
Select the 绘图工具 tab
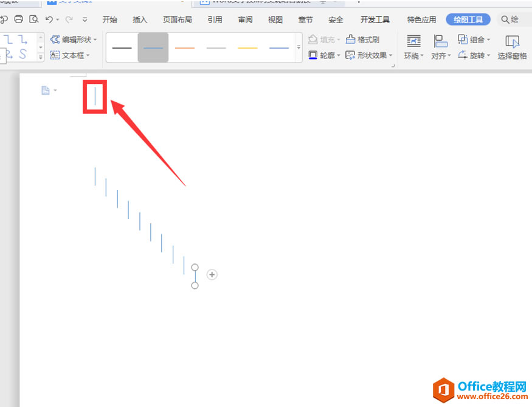pos(468,19)
